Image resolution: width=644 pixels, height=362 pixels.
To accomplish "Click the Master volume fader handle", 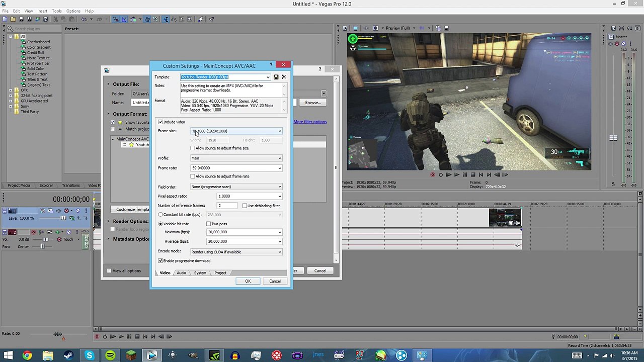I will click(x=613, y=138).
